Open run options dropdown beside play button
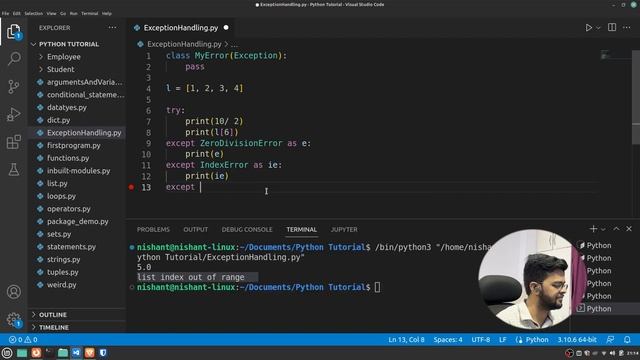Image resolution: width=640 pixels, height=360 pixels. pyautogui.click(x=598, y=28)
